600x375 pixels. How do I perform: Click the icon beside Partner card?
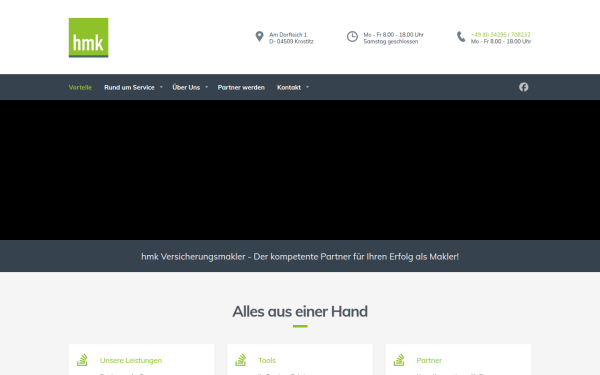399,360
